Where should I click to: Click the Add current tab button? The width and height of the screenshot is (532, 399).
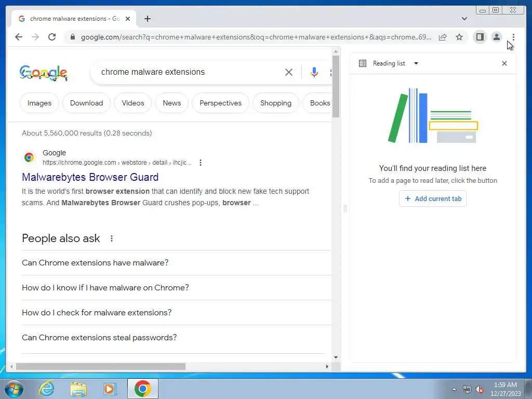point(433,198)
